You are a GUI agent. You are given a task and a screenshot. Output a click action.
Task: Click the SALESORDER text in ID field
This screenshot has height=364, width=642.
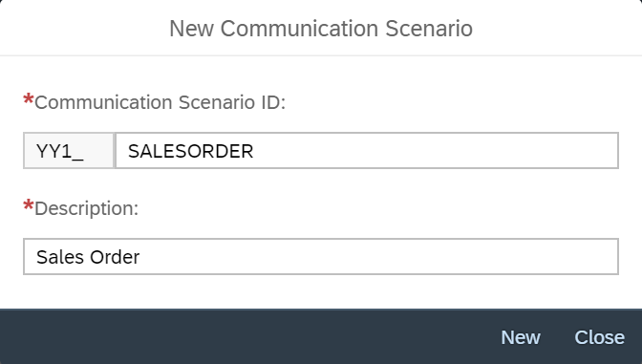[x=191, y=152]
